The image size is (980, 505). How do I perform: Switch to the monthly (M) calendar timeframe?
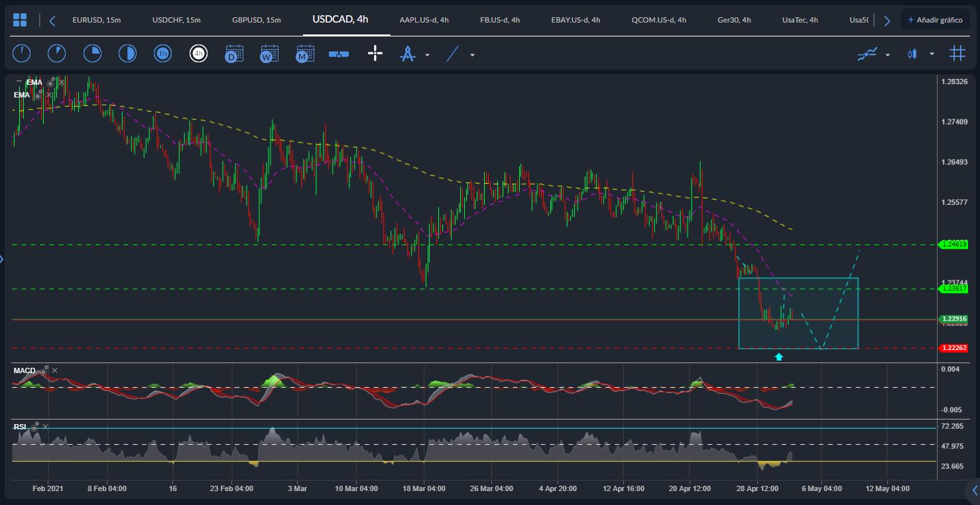[x=305, y=54]
